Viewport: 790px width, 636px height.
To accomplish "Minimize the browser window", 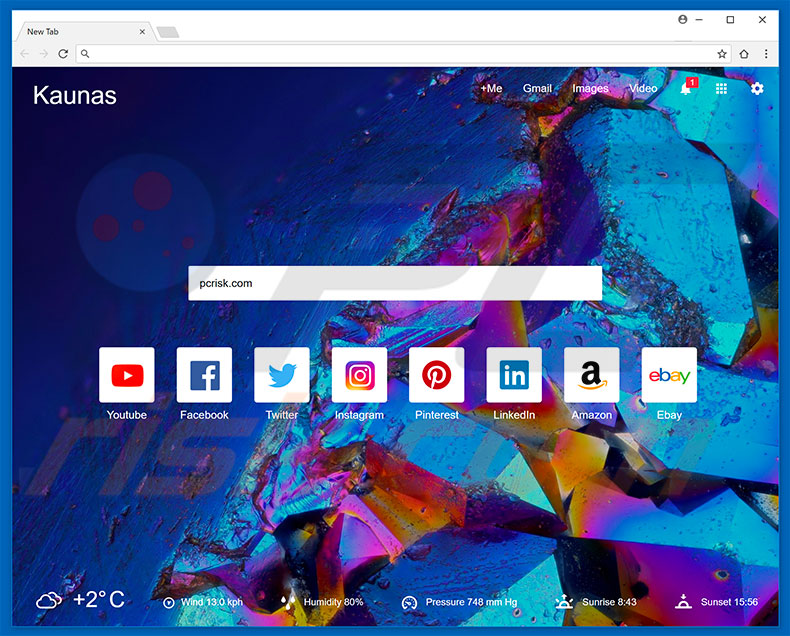I will tap(699, 20).
